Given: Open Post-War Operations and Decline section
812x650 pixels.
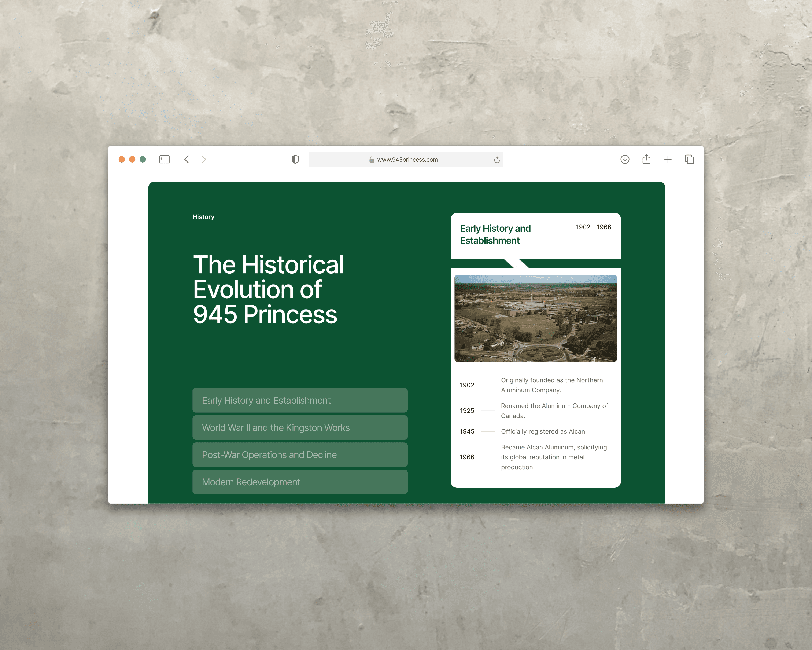Looking at the screenshot, I should (x=300, y=455).
